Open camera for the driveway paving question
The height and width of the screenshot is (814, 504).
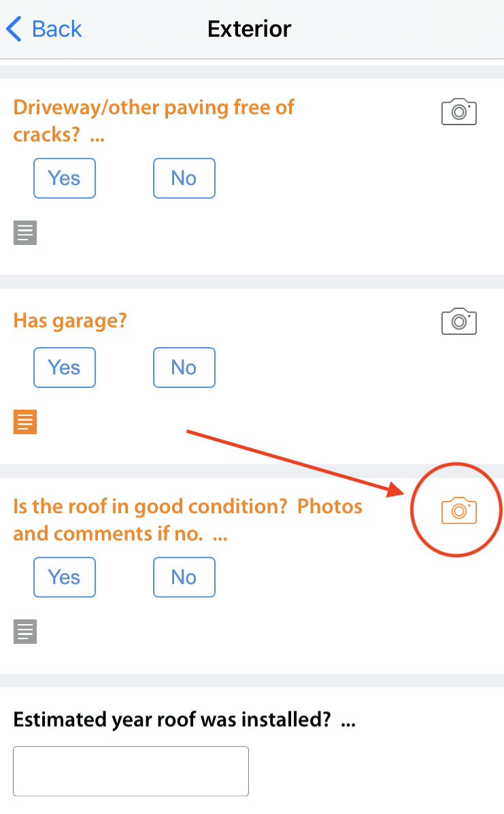coord(459,112)
